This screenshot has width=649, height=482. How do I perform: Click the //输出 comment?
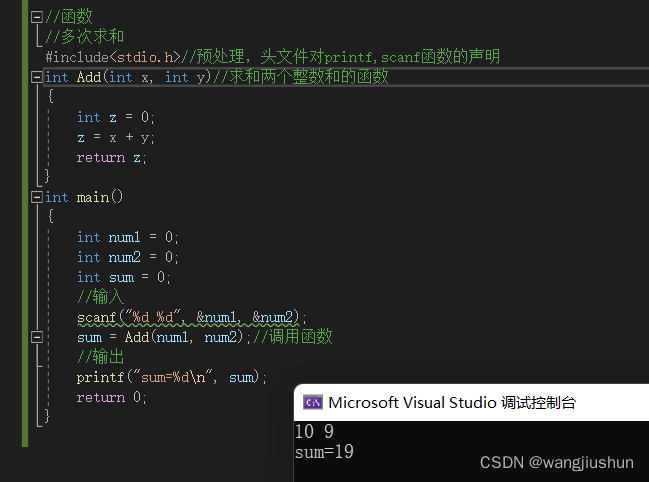pyautogui.click(x=101, y=357)
